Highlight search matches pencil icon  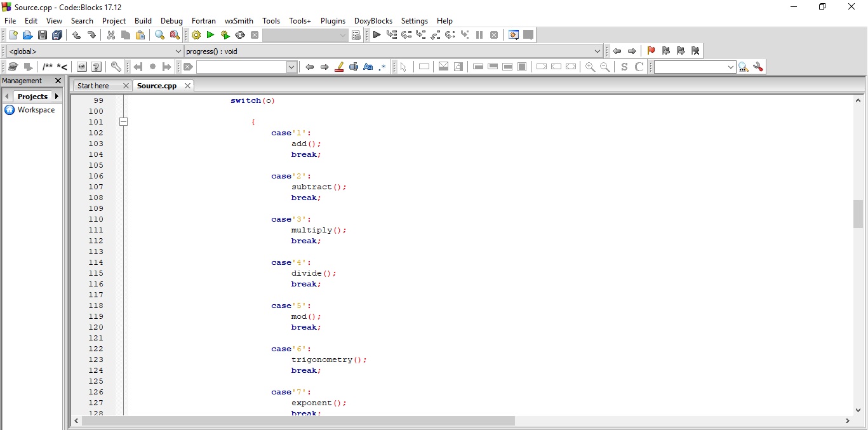pyautogui.click(x=339, y=67)
